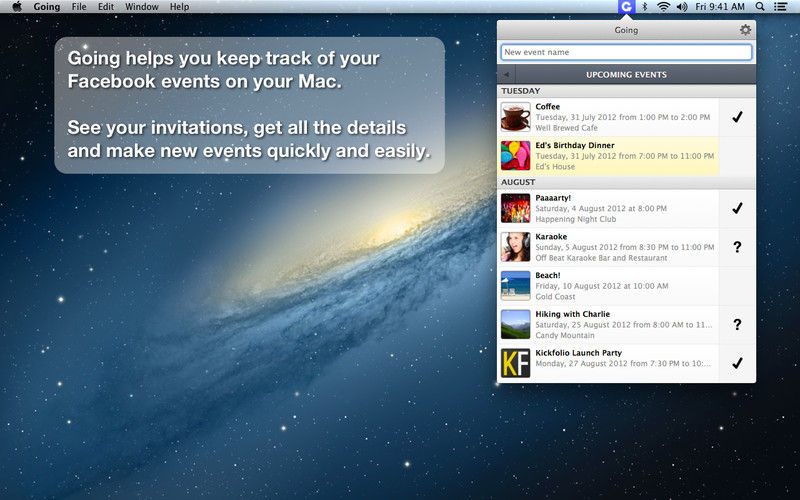Open the Karaoke event title
Viewport: 800px width, 500px height.
point(551,236)
